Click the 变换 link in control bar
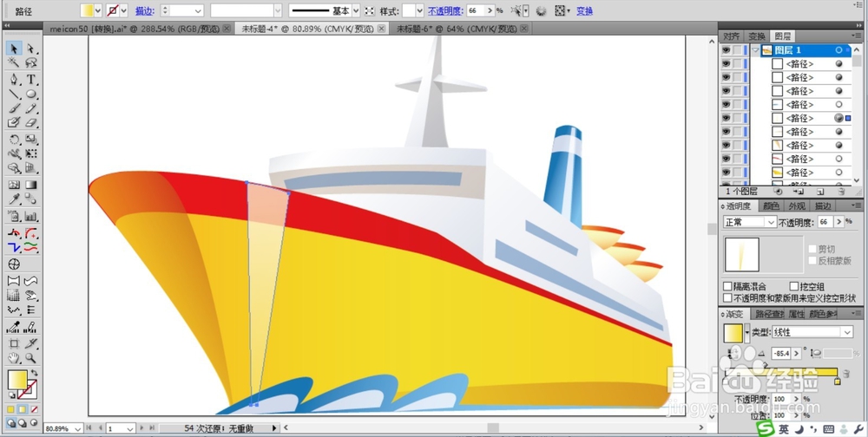This screenshot has height=437, width=868. click(584, 10)
